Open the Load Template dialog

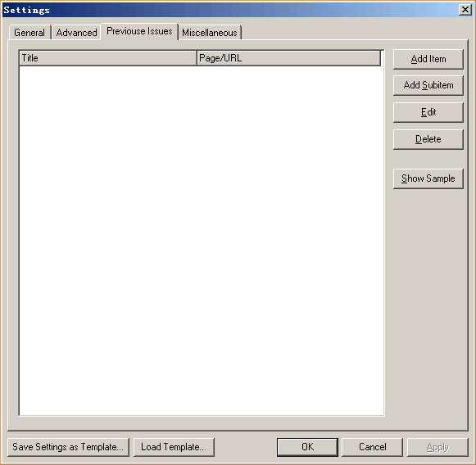174,447
